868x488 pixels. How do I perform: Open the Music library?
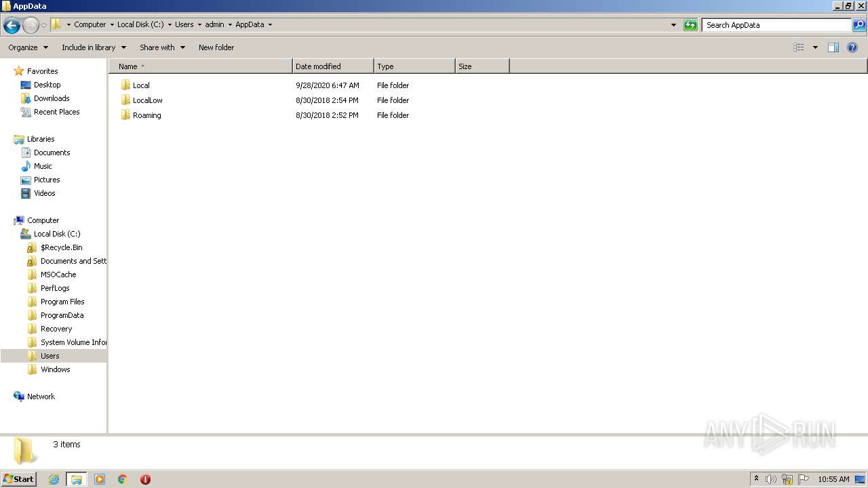coord(43,166)
